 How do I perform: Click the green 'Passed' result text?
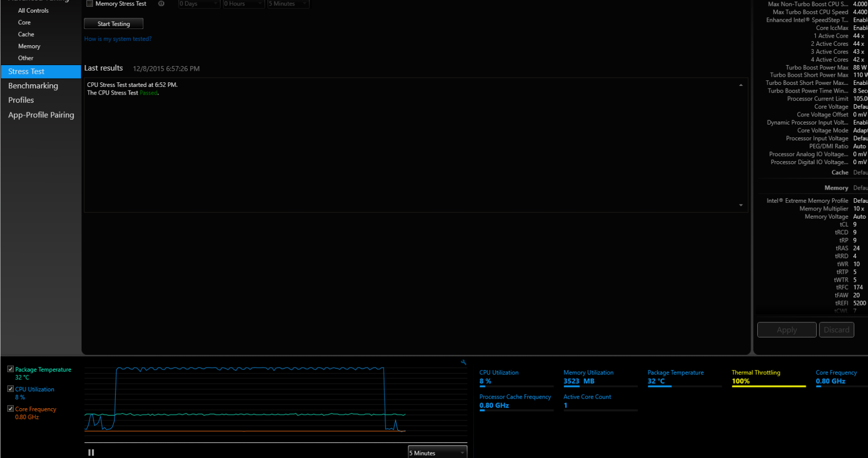click(x=148, y=93)
